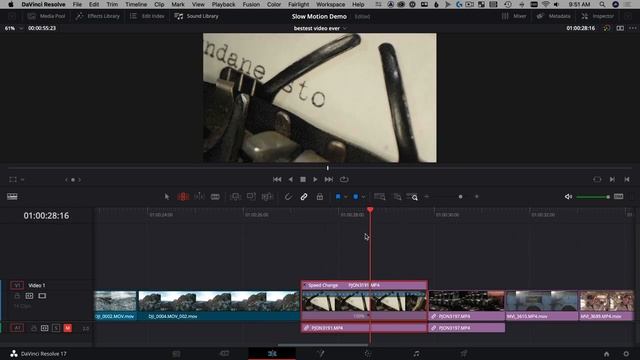
Task: Lock the Video 1 track
Action: tap(17, 296)
